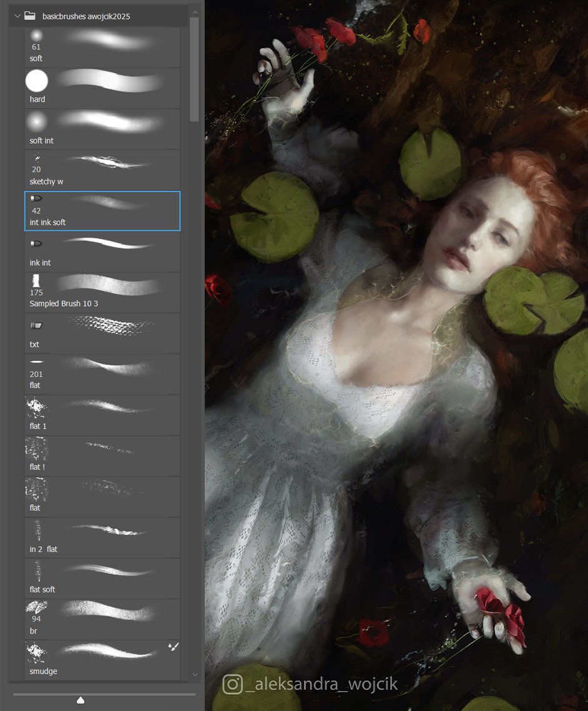Click the int ink soft label
The height and width of the screenshot is (711, 588).
(x=47, y=222)
